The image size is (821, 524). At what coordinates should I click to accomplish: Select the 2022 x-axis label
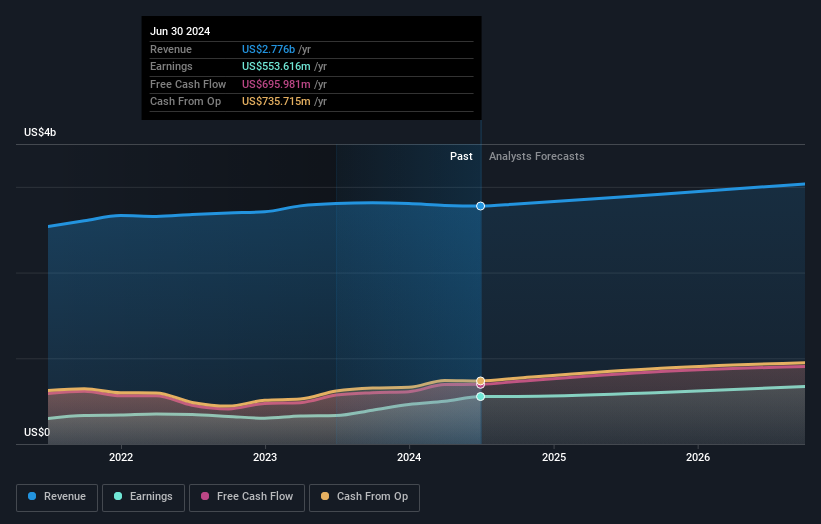[x=121, y=457]
